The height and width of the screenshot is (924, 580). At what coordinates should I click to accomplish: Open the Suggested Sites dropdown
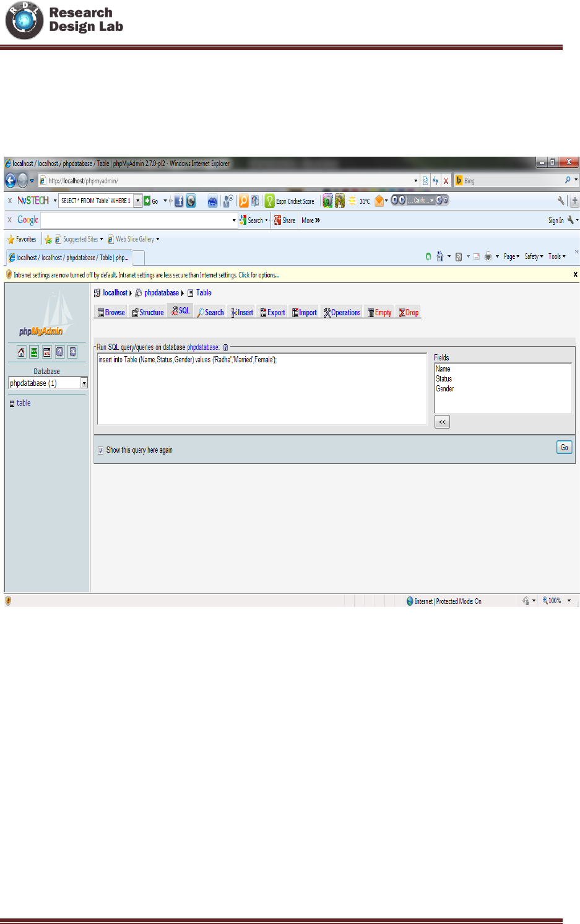coord(79,239)
